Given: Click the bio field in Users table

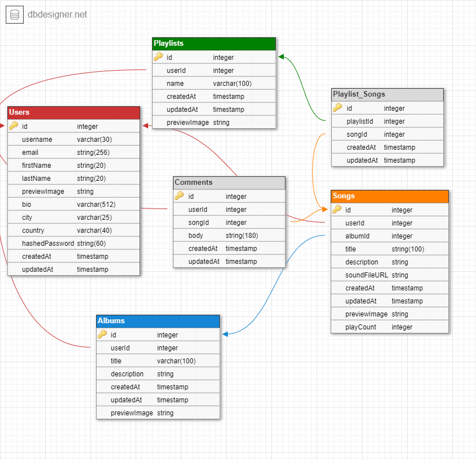Looking at the screenshot, I should pos(27,205).
